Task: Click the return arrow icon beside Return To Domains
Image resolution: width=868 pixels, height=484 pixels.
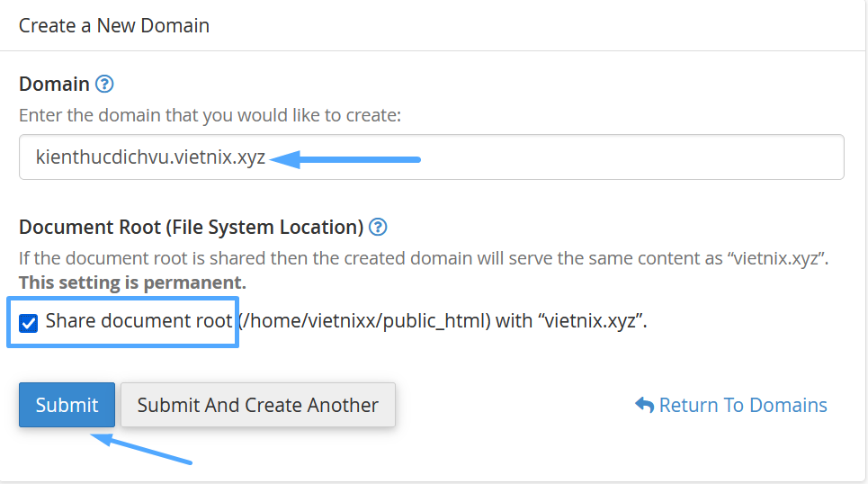Action: (644, 405)
